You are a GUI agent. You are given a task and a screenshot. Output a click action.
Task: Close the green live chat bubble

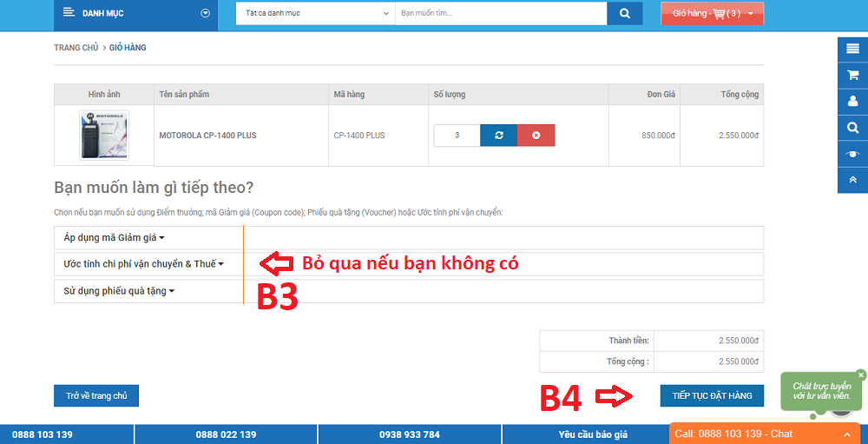[x=861, y=375]
